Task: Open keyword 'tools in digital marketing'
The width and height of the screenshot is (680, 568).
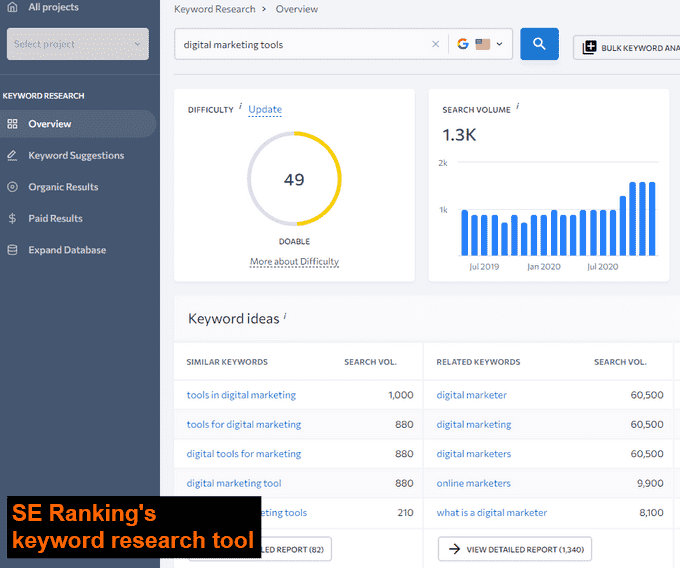Action: pos(241,395)
